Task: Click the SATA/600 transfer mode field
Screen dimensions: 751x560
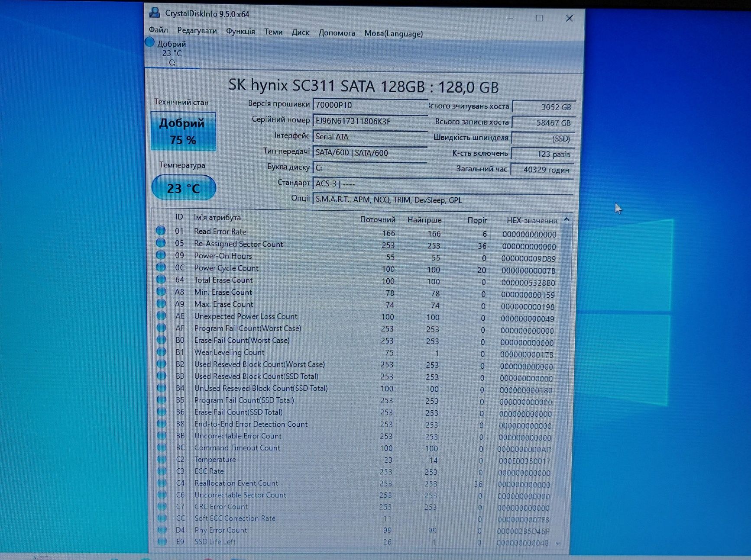Action: click(370, 152)
